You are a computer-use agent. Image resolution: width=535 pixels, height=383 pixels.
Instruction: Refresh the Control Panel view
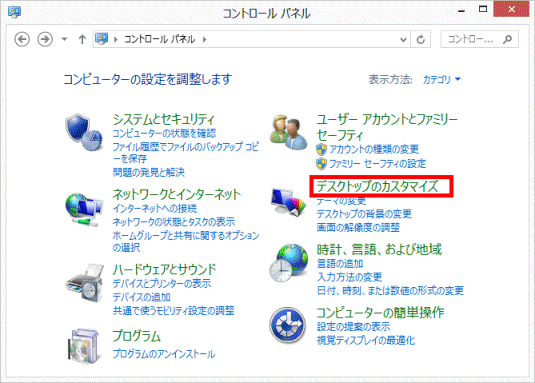pyautogui.click(x=421, y=40)
